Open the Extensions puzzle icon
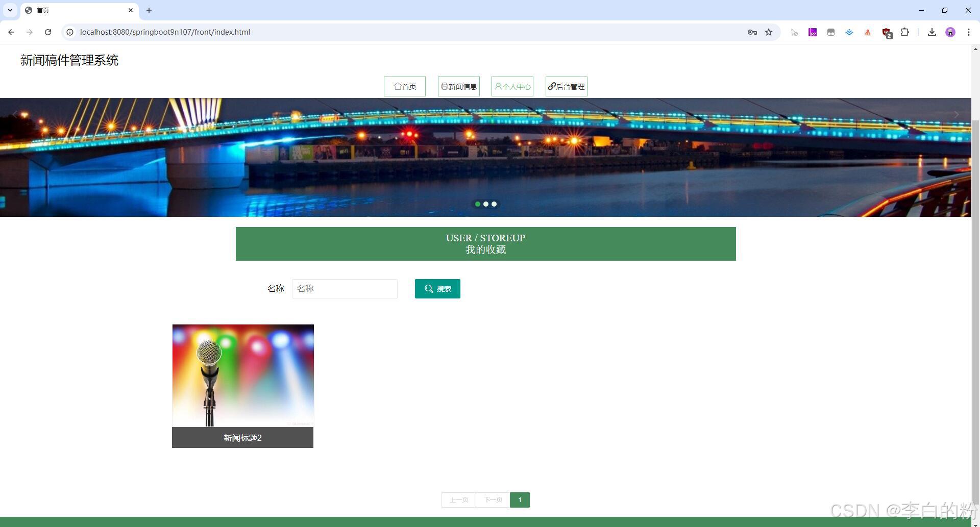 (x=905, y=32)
